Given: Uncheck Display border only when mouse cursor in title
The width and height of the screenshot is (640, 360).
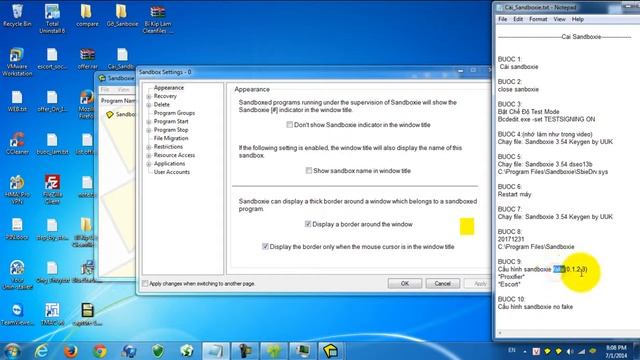Looking at the screenshot, I should (x=265, y=247).
